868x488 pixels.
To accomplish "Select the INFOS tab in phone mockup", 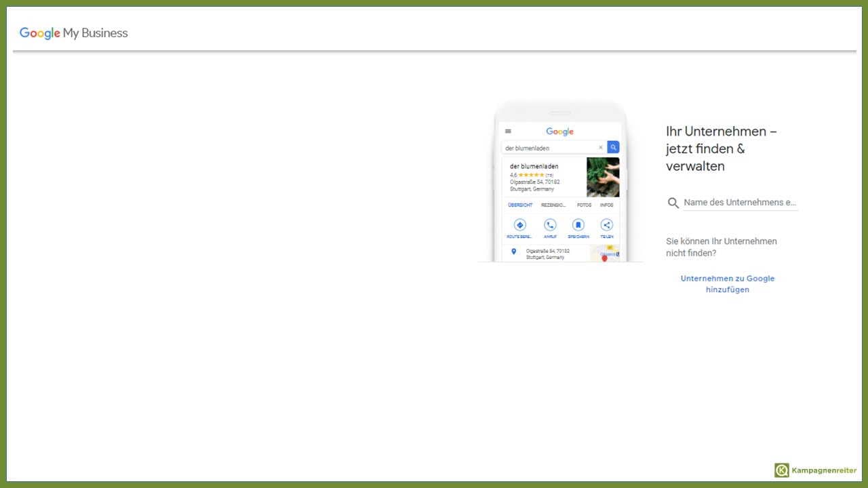I will point(606,205).
